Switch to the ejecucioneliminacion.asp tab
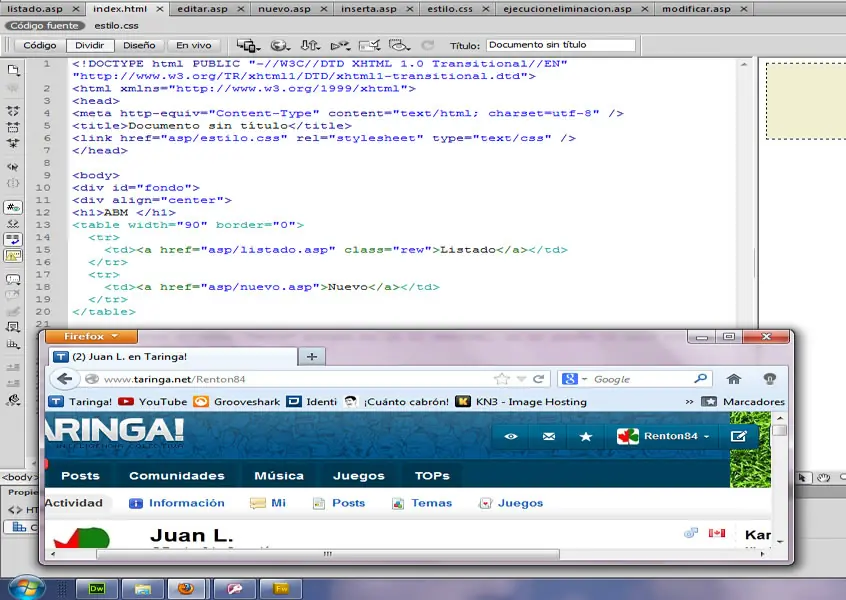 click(x=567, y=9)
